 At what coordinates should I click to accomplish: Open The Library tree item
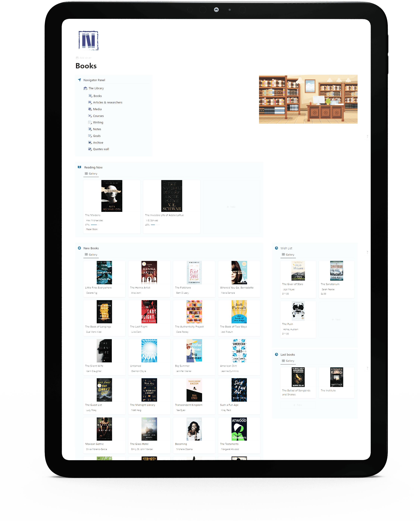click(x=96, y=88)
